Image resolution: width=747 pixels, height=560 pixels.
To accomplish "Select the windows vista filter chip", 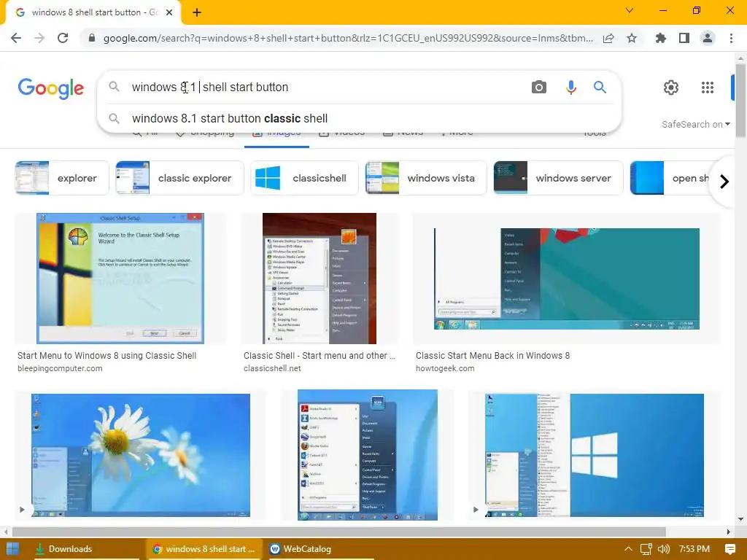I will (x=426, y=178).
